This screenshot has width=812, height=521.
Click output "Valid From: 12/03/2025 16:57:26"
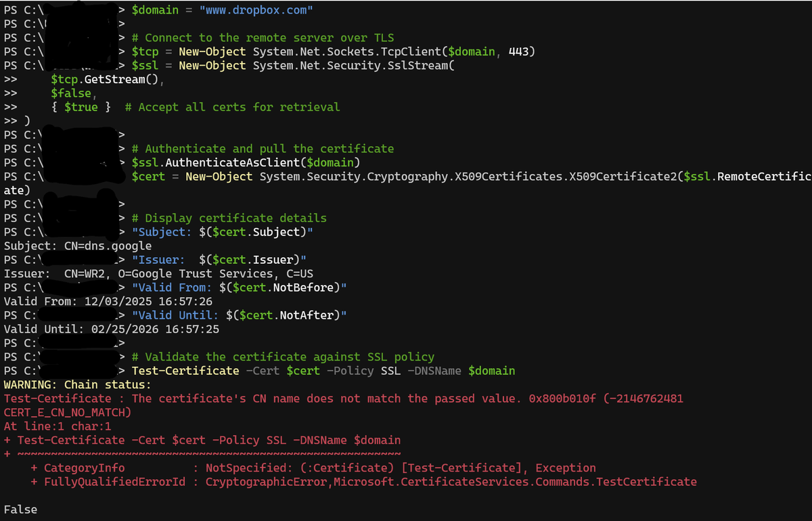point(108,301)
